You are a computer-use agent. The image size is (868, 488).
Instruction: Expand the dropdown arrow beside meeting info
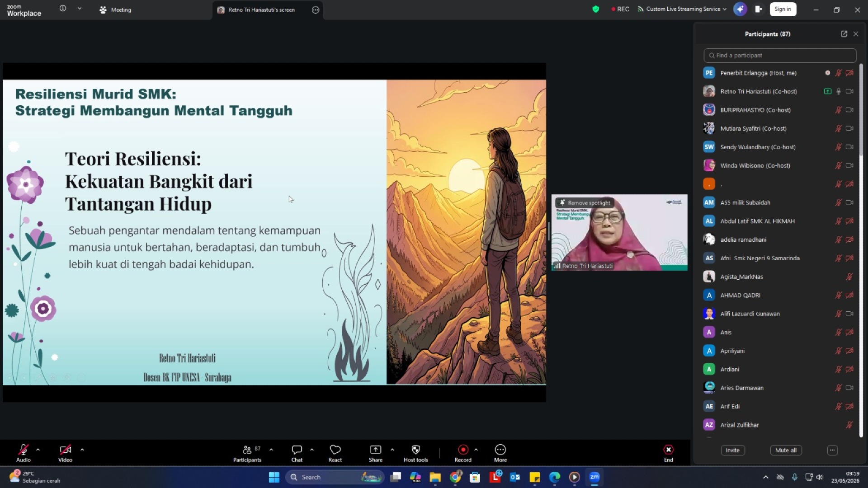click(80, 9)
